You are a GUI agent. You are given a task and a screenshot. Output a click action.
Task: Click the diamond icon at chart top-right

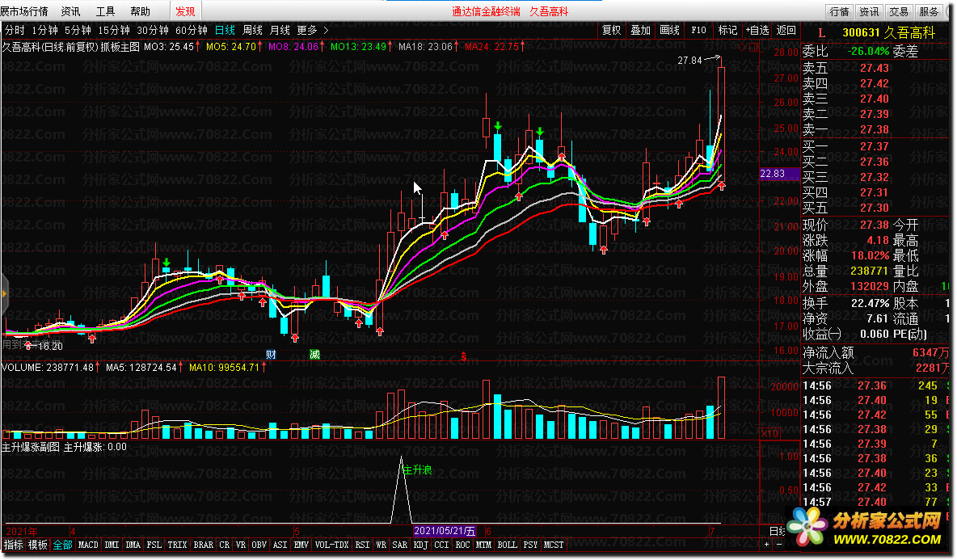pyautogui.click(x=742, y=47)
